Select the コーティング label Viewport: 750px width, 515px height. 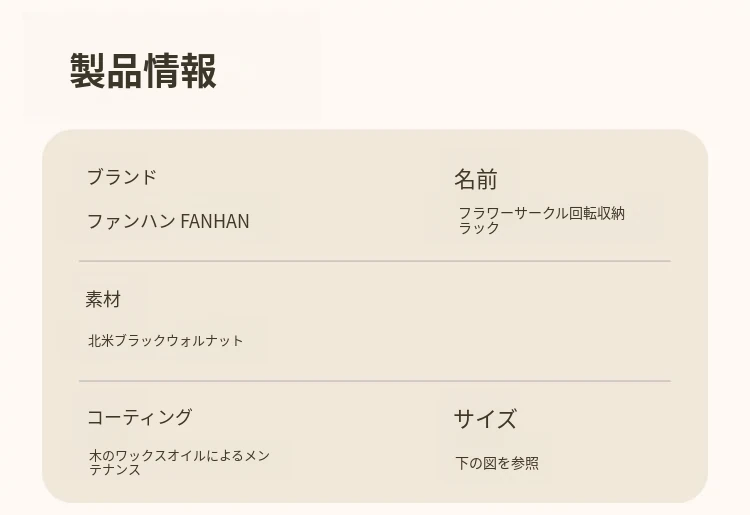139,418
